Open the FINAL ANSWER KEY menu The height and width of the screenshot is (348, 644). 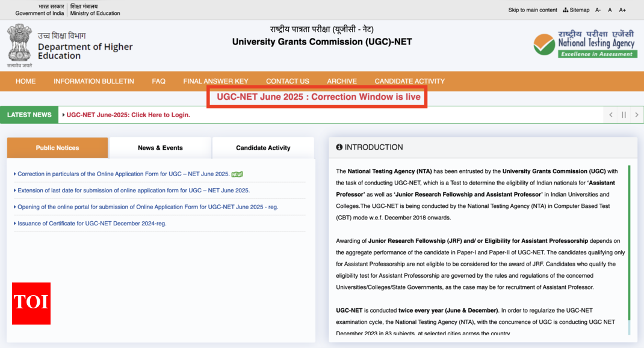point(215,81)
